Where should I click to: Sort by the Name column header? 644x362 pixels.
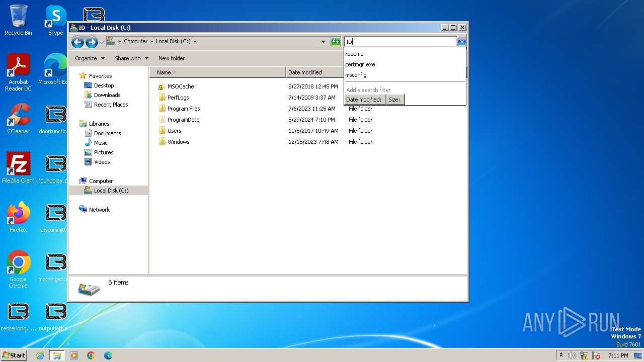coord(218,72)
